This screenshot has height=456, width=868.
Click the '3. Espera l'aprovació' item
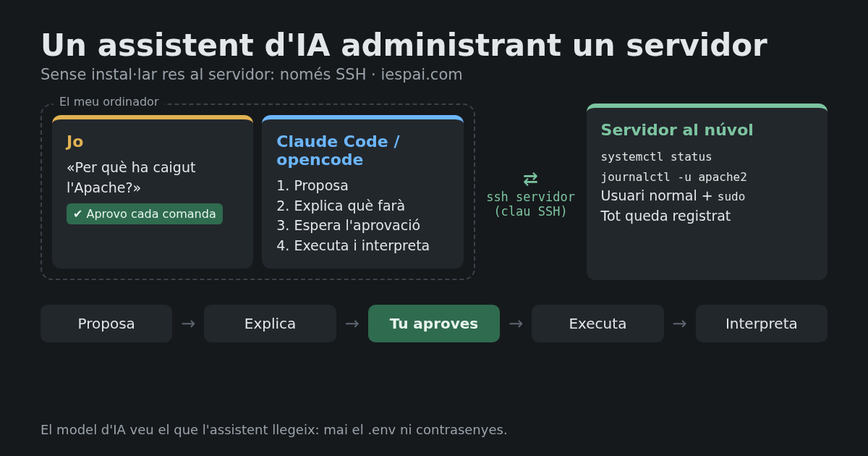point(348,225)
